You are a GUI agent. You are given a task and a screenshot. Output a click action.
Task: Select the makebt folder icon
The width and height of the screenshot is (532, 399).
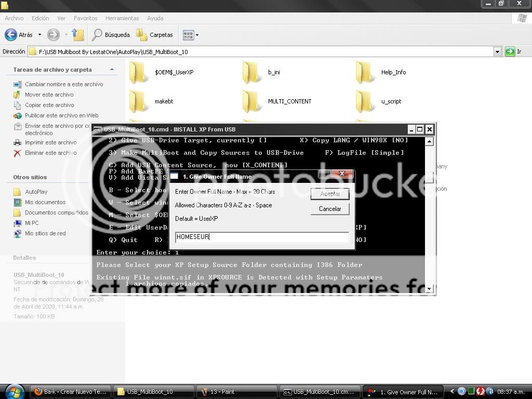(139, 101)
